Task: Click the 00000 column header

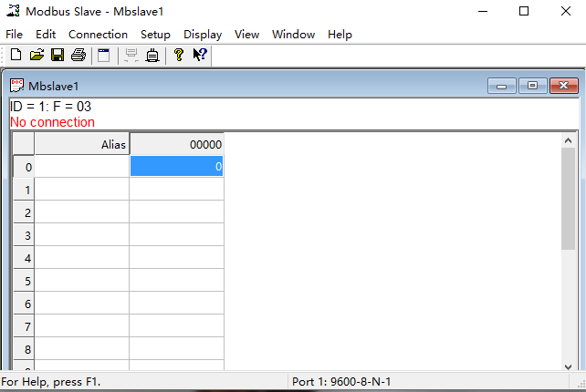Action: point(177,144)
